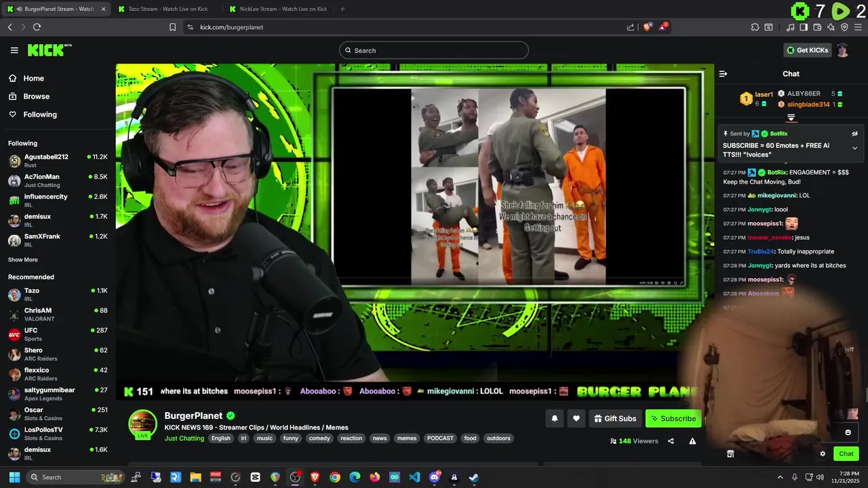The height and width of the screenshot is (488, 868).
Task: Open ChrisAM recommended channel
Action: coord(58,314)
